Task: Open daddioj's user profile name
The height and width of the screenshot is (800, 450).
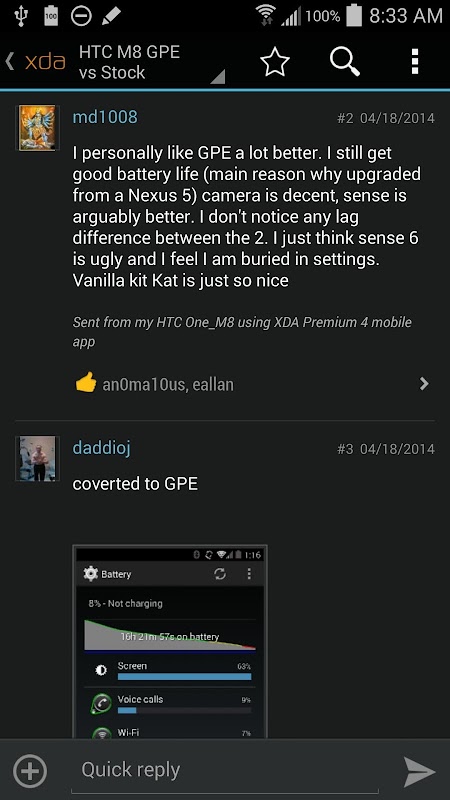Action: pyautogui.click(x=102, y=448)
